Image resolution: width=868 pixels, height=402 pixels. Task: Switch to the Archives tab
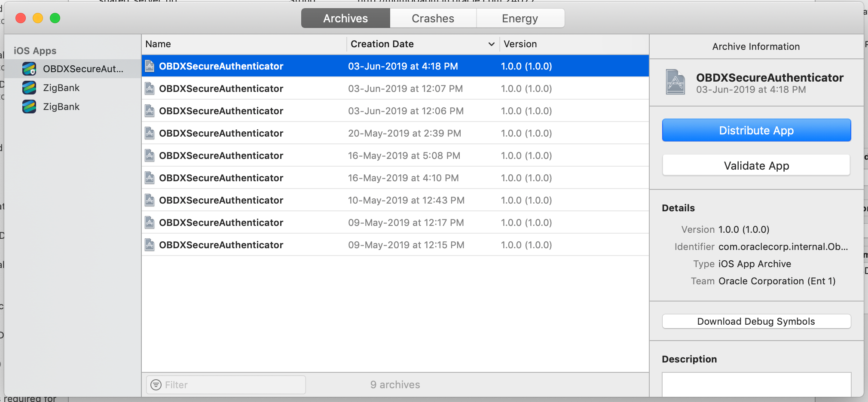(345, 18)
